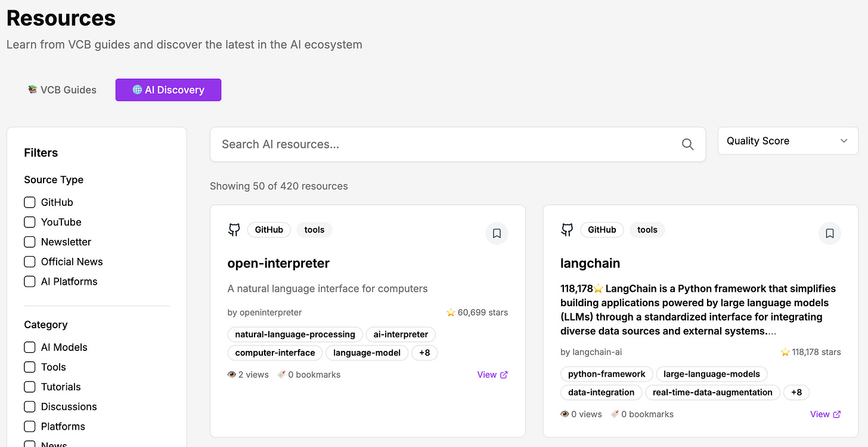Screen dimensions: 868x447
Task: Click eye icon next to 2 views
Action: [x=232, y=375]
